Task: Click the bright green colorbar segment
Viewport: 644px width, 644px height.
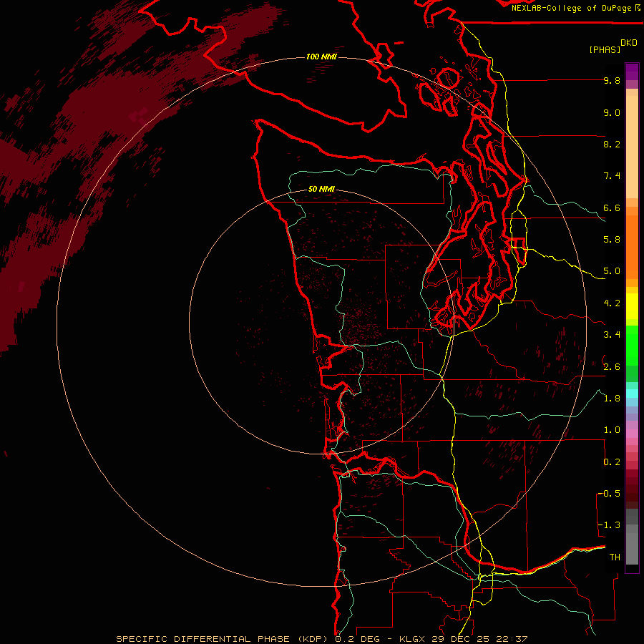Action: (x=632, y=346)
